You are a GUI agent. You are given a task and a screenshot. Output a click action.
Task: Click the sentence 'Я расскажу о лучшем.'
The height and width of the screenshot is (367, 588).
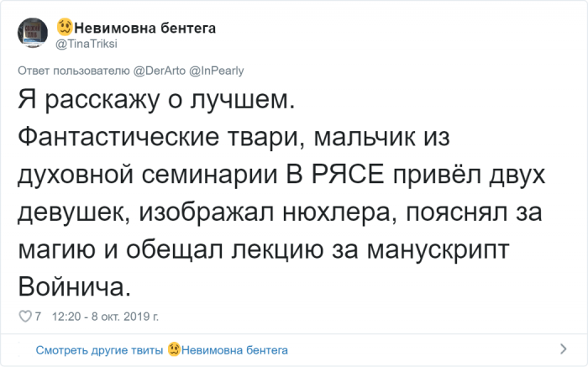pos(157,101)
